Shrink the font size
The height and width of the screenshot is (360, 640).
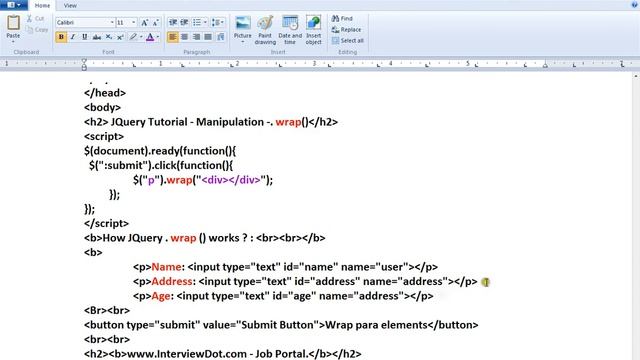tap(156, 23)
